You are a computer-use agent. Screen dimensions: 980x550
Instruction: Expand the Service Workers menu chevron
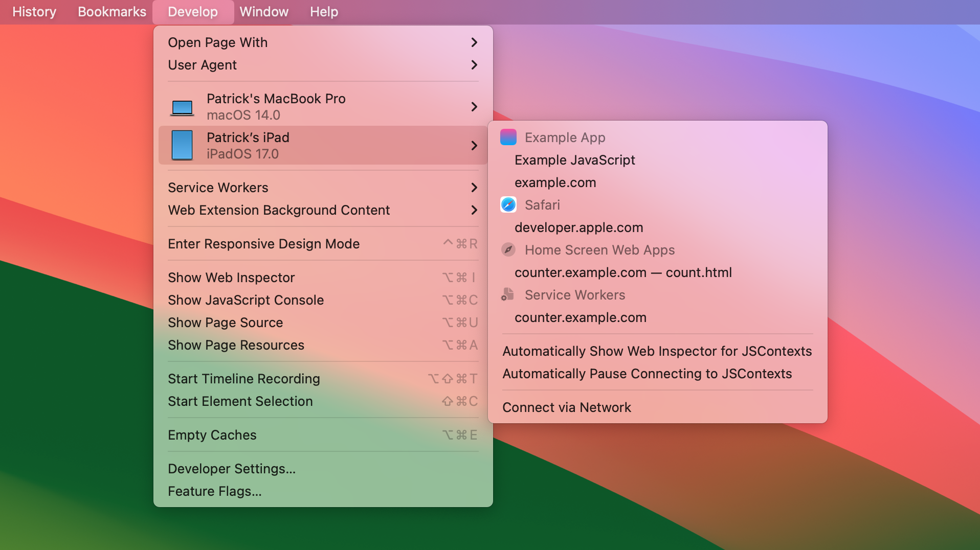pos(474,188)
